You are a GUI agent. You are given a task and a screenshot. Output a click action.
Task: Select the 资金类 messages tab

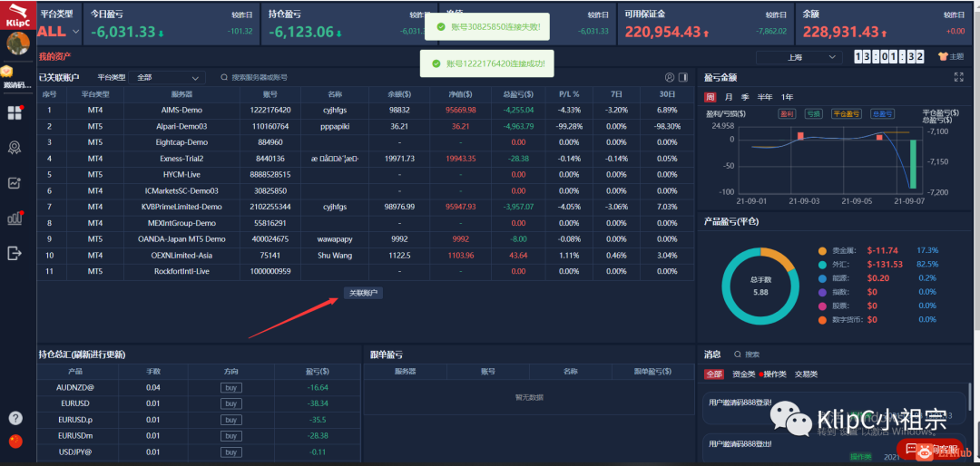pos(743,374)
